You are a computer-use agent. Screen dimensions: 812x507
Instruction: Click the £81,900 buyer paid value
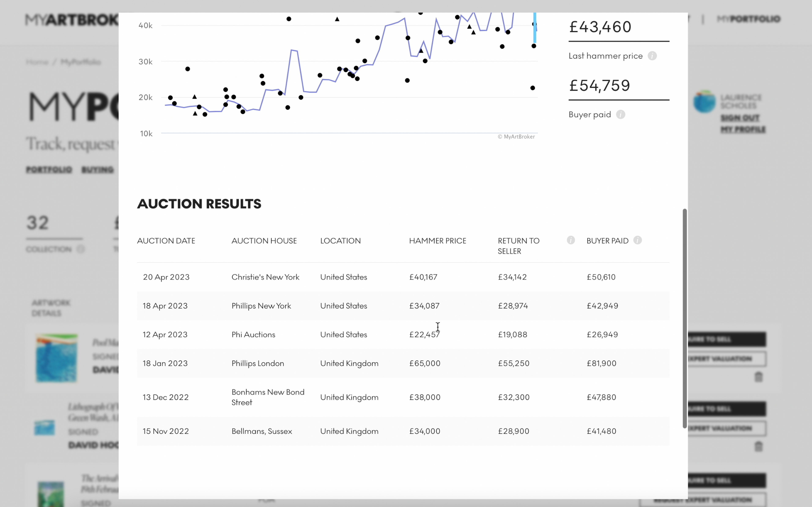click(x=601, y=363)
